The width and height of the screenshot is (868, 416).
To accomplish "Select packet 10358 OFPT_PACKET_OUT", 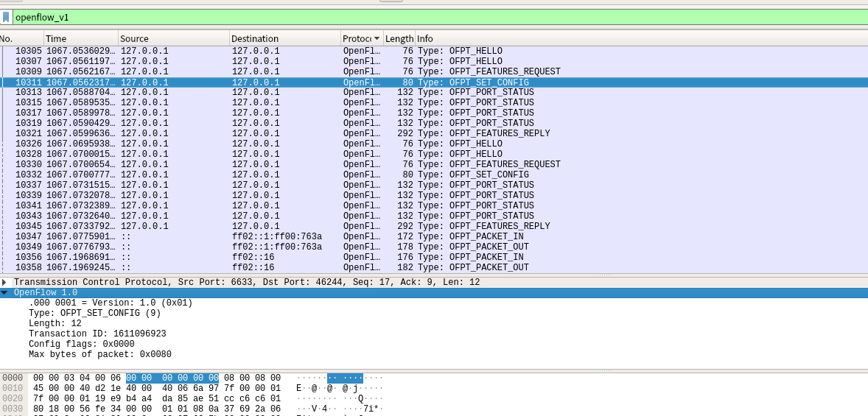I will [434, 267].
